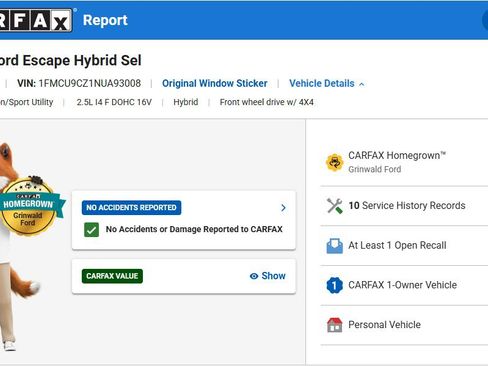Click the Vehicle Details link
Viewport: 488px width, 366px height.
pyautogui.click(x=322, y=83)
